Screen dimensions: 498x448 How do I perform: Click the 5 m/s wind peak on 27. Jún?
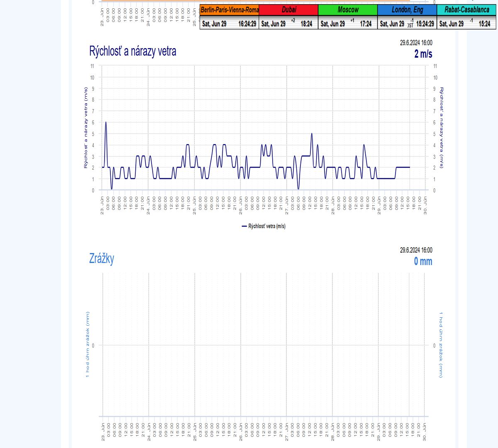[312, 134]
